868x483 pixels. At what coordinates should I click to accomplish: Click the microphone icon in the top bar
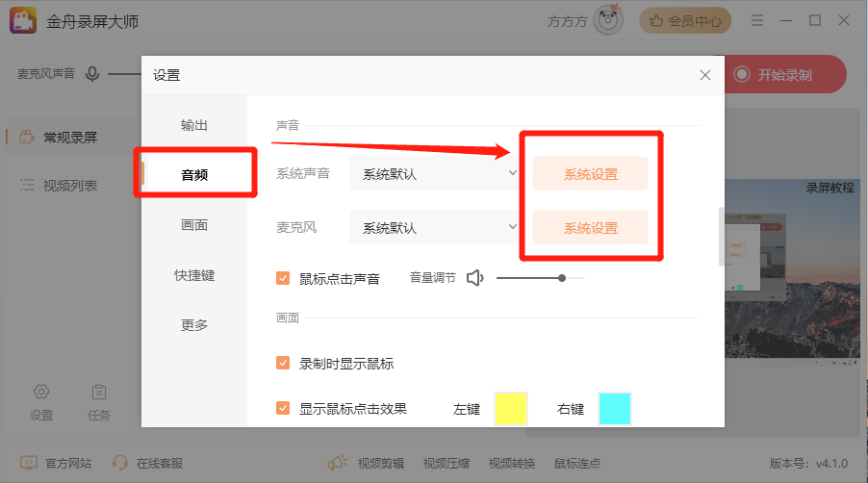click(x=92, y=74)
